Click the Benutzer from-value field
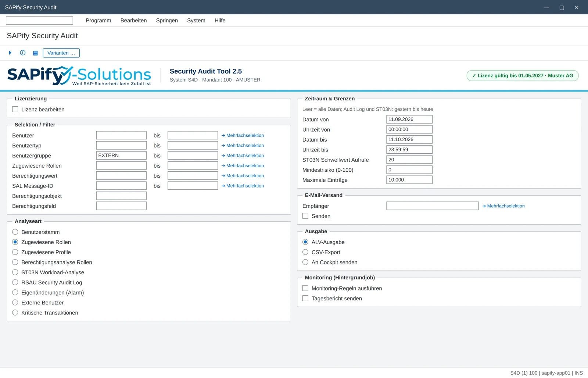The width and height of the screenshot is (588, 378). click(121, 135)
